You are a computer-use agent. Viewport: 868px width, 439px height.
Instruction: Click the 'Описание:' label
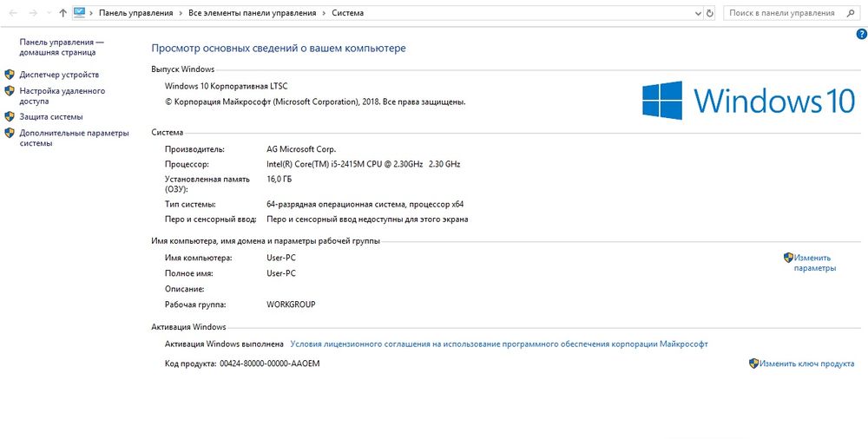(x=185, y=289)
